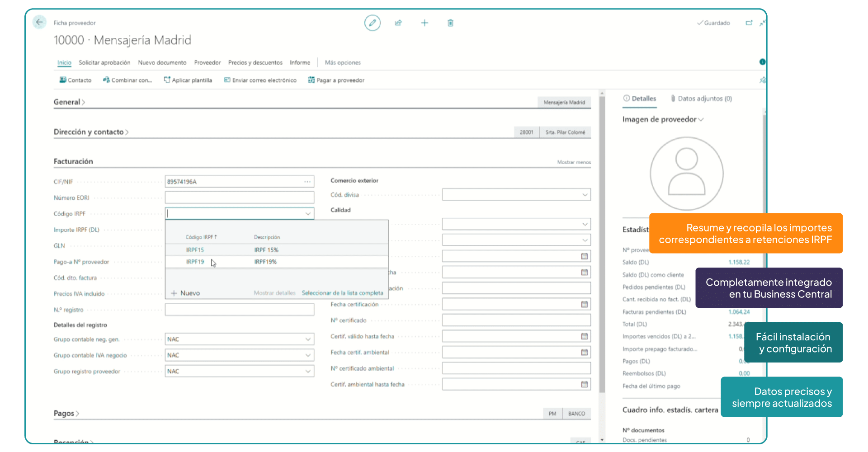Click the vendor picture placeholder
This screenshot has height=452, width=868.
click(x=686, y=174)
